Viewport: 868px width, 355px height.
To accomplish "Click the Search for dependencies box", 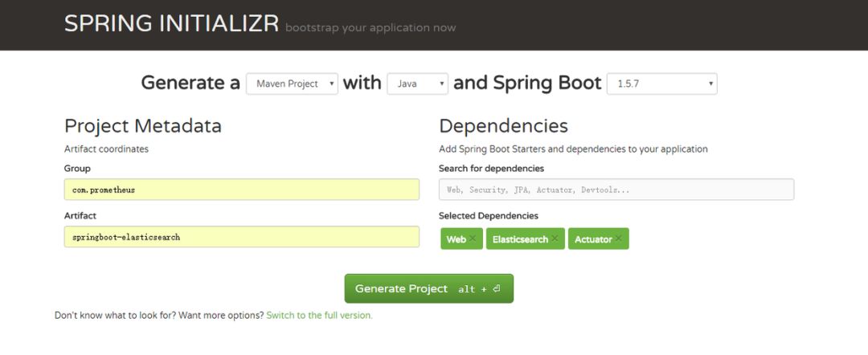I will (616, 190).
